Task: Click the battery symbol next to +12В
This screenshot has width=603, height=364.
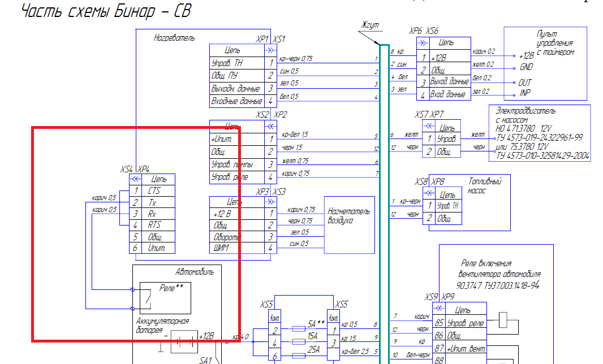Action: [x=184, y=341]
